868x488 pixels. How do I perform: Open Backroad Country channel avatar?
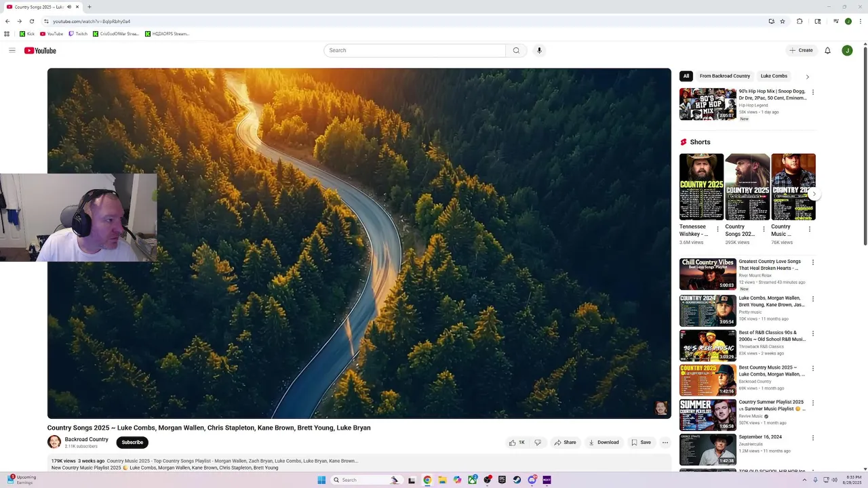click(54, 442)
